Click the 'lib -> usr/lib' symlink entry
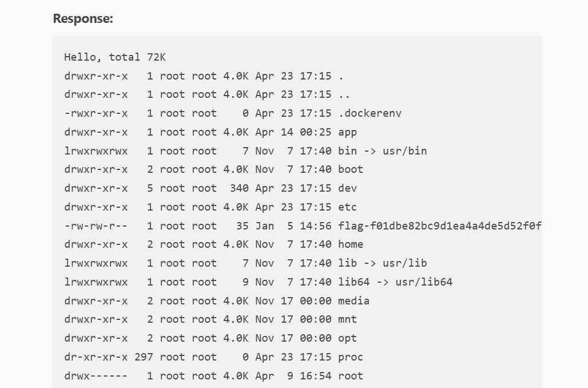Screen dimensions: 588x388 (383, 263)
